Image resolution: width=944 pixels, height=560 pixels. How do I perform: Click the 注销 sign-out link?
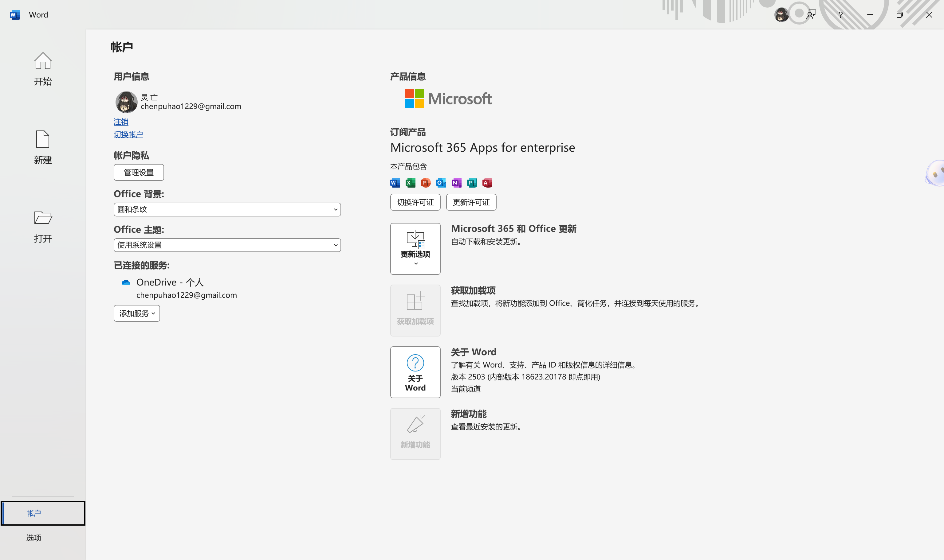(121, 122)
